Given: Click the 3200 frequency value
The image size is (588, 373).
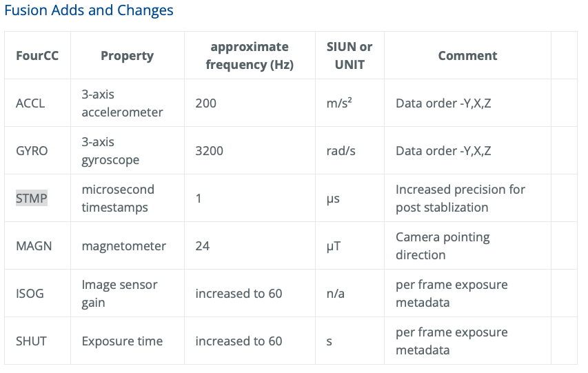Looking at the screenshot, I should tap(210, 151).
